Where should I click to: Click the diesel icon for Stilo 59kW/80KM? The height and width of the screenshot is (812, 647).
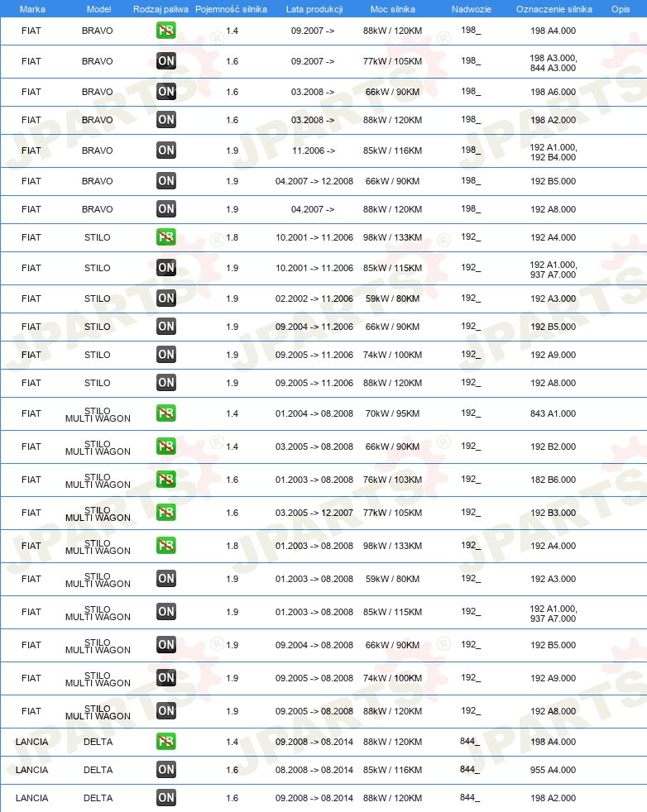click(165, 299)
